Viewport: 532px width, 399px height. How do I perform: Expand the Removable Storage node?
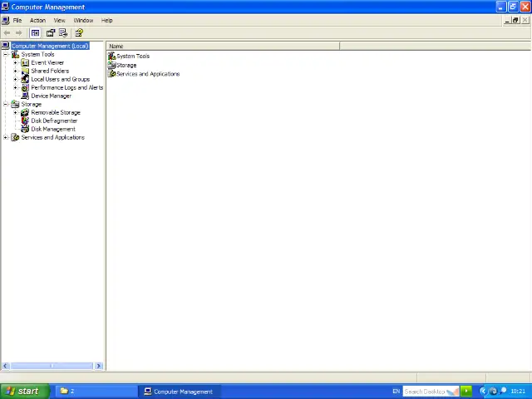(x=15, y=113)
